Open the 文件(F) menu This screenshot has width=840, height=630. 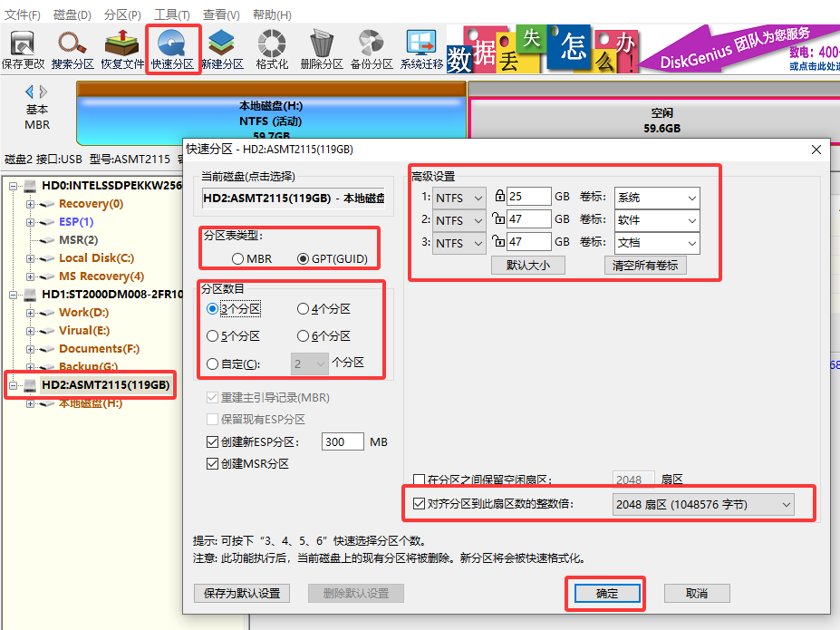[x=22, y=15]
